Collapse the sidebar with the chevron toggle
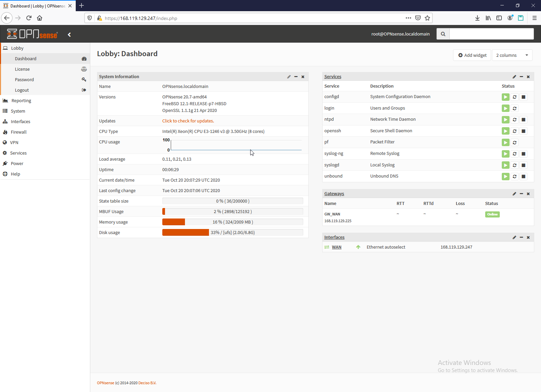This screenshot has height=392, width=541. click(x=69, y=34)
